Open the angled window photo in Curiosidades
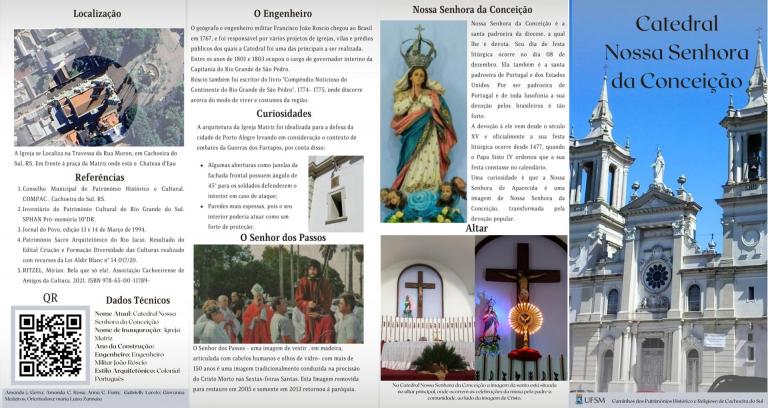 (335, 193)
